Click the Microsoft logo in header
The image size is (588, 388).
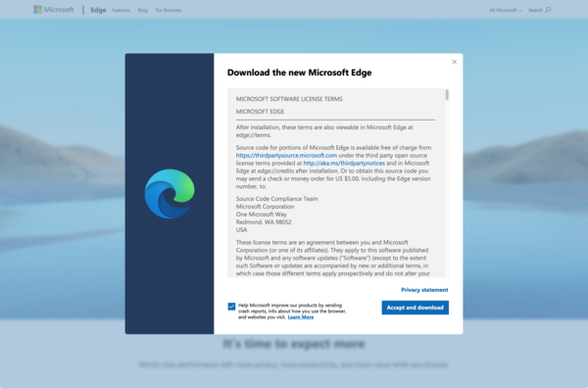point(53,10)
